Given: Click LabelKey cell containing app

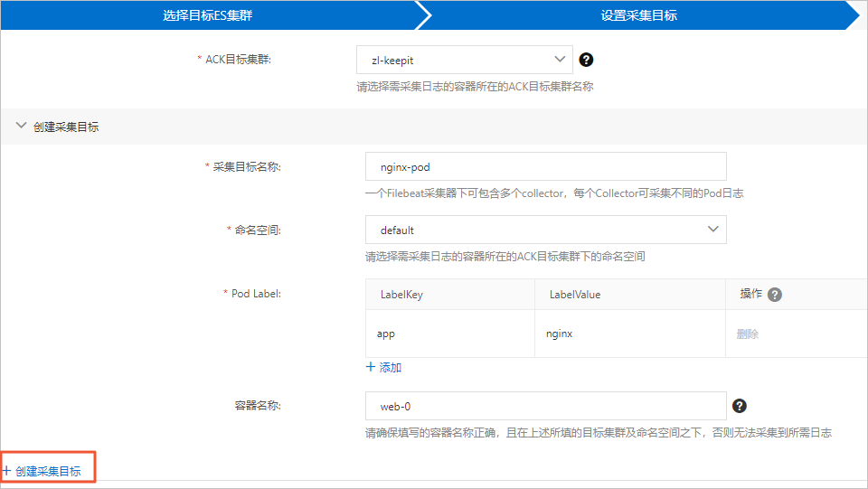Looking at the screenshot, I should (450, 334).
